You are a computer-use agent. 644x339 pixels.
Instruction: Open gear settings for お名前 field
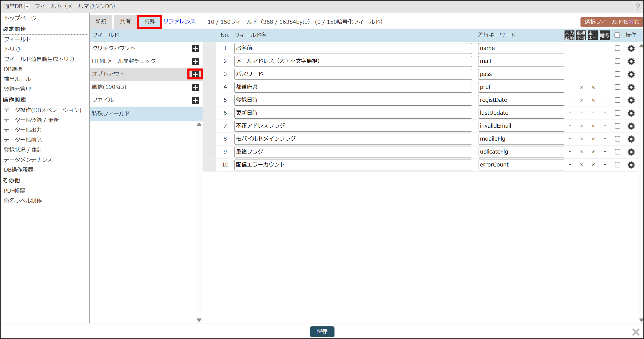pos(631,48)
